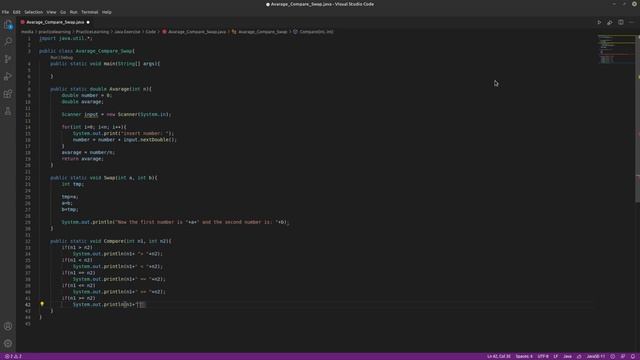Screen dimensions: 640x360
Task: Split the editor to the right
Action: coord(620,22)
